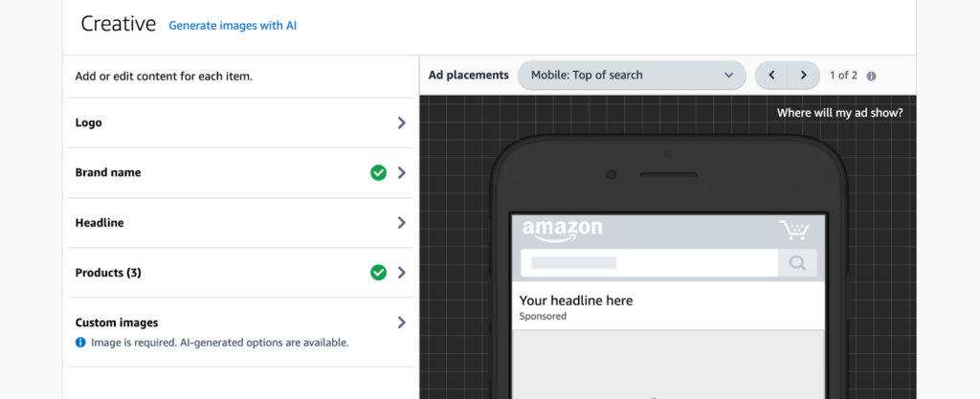
Task: Open the Brand name row
Action: tap(108, 173)
